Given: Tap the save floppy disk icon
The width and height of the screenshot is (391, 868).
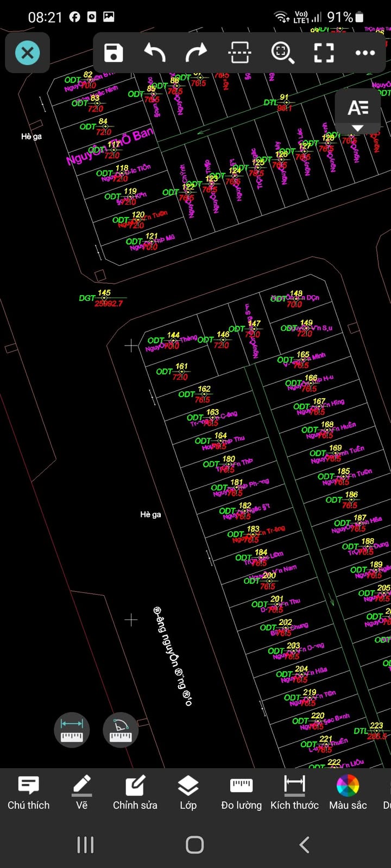Looking at the screenshot, I should click(x=113, y=53).
